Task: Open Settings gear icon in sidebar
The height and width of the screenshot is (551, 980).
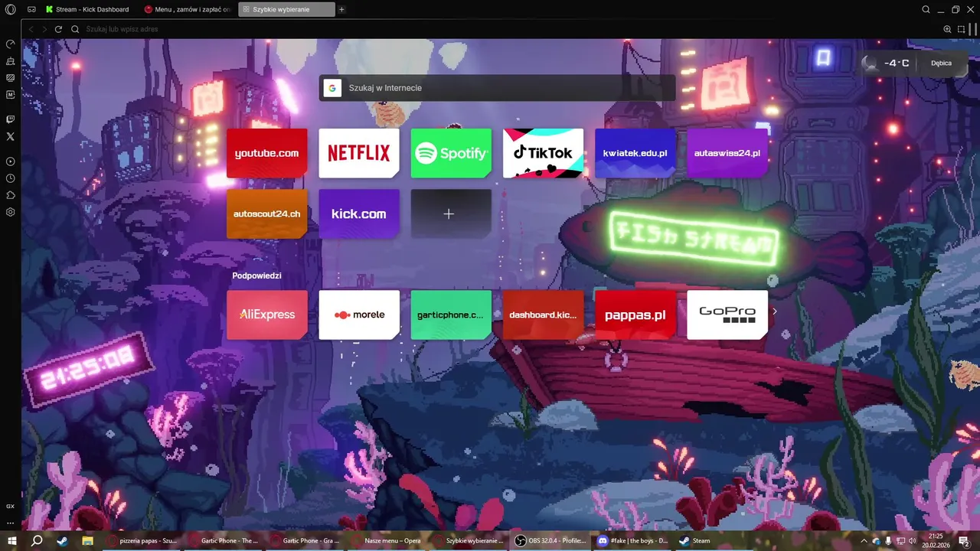Action: pos(10,212)
